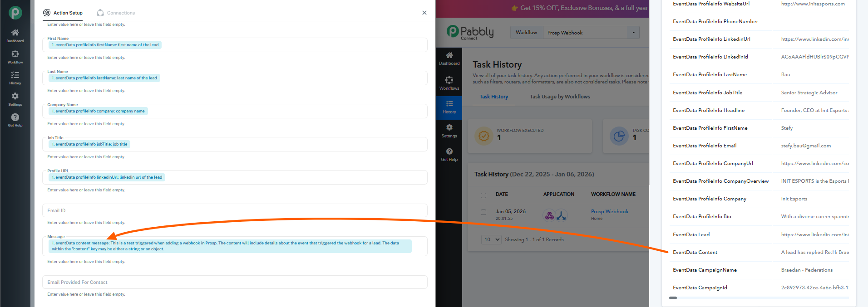Select the linkedinUrl mapped tag in Profile URL
This screenshot has height=307, width=868.
[107, 177]
